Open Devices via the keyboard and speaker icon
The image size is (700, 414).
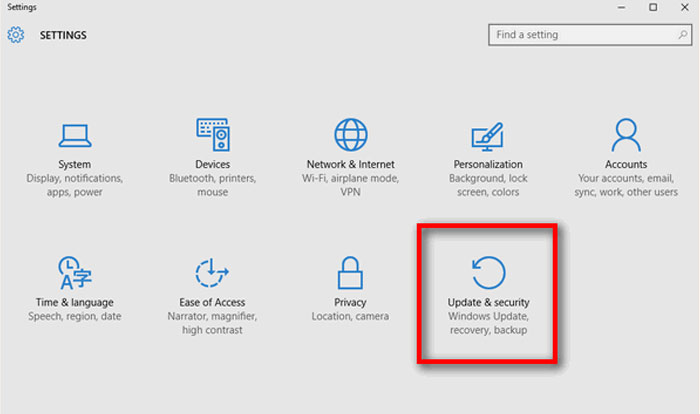pyautogui.click(x=212, y=134)
